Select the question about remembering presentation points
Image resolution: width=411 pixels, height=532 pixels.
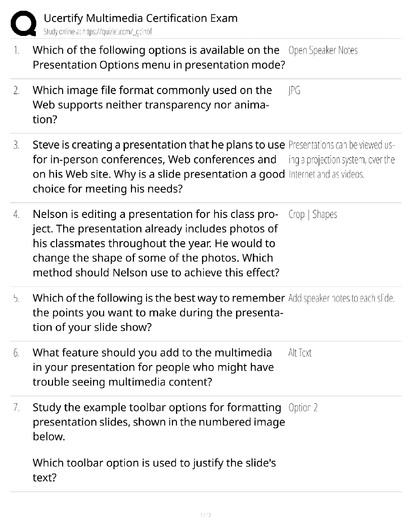click(x=158, y=312)
